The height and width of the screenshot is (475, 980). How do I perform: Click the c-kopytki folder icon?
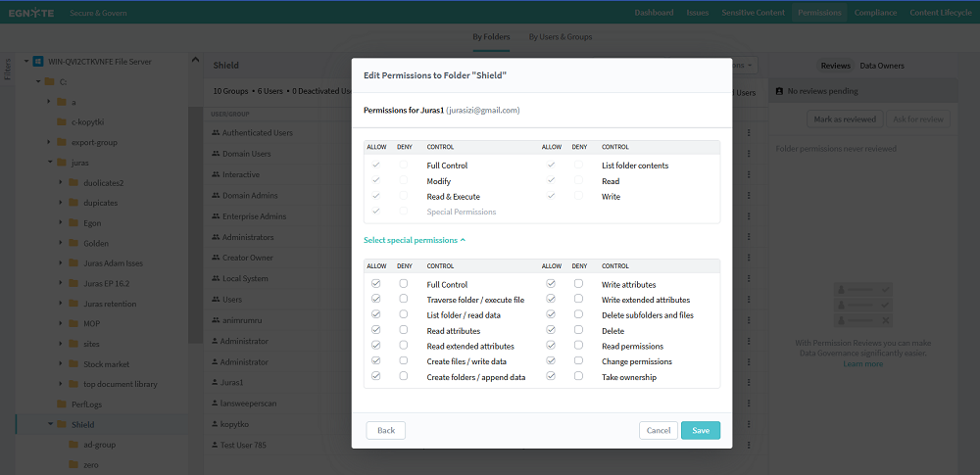(x=61, y=121)
